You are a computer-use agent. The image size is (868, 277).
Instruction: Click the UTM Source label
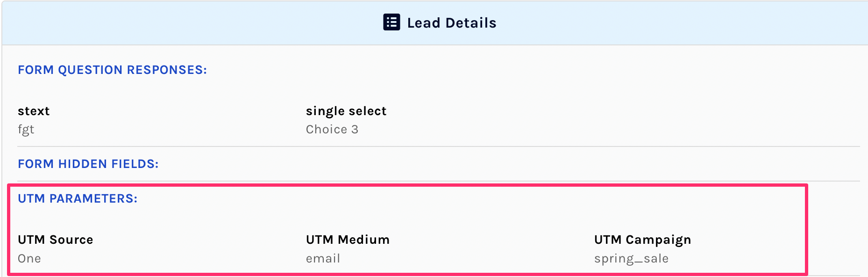(x=55, y=240)
